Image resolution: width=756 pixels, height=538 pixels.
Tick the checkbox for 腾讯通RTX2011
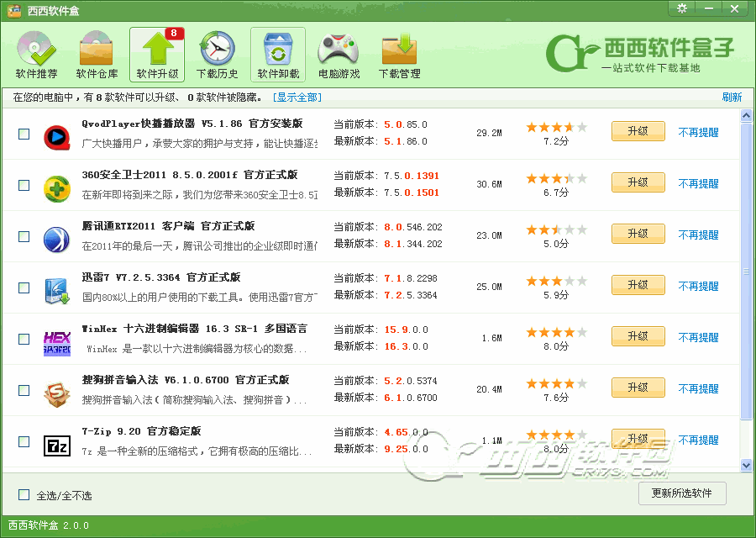point(24,236)
